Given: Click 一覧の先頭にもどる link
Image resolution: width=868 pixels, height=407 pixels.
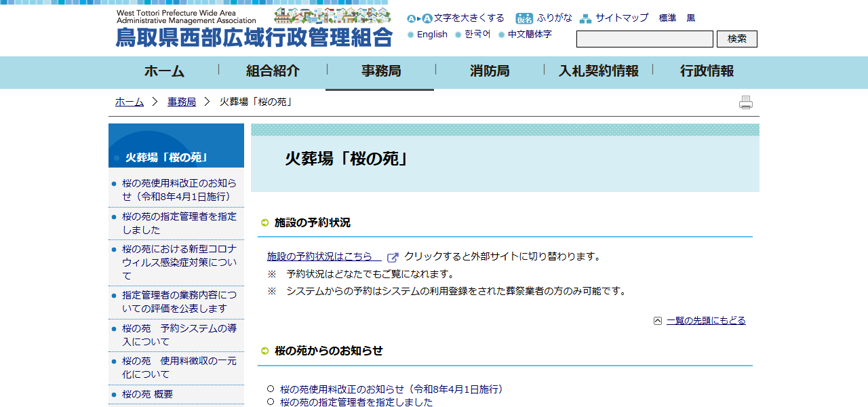Looking at the screenshot, I should (706, 321).
